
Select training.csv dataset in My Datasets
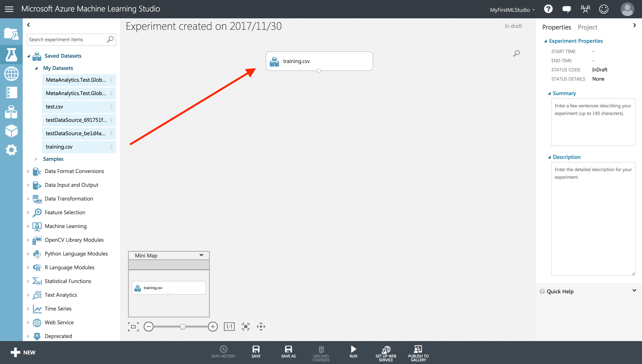coord(79,147)
